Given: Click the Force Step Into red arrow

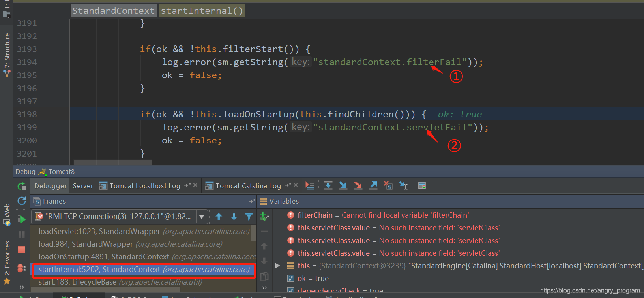Looking at the screenshot, I should tap(358, 185).
